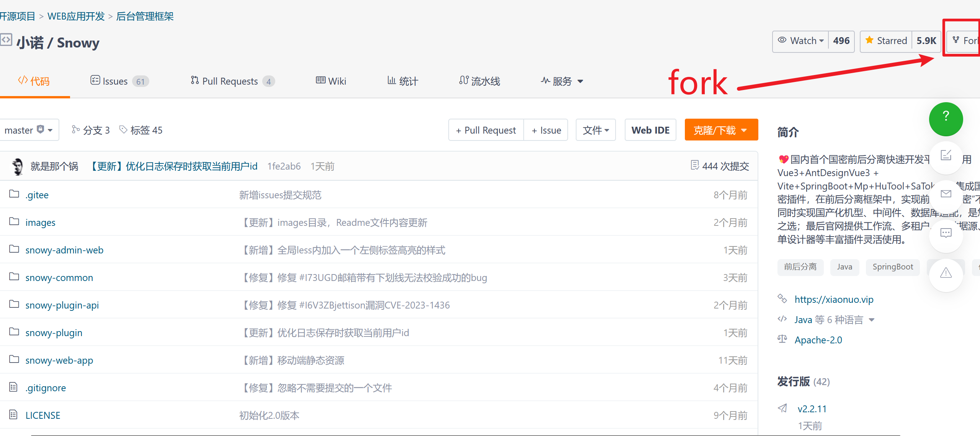Image resolution: width=980 pixels, height=436 pixels.
Task: Click the floating edit feedback icon
Action: (946, 155)
